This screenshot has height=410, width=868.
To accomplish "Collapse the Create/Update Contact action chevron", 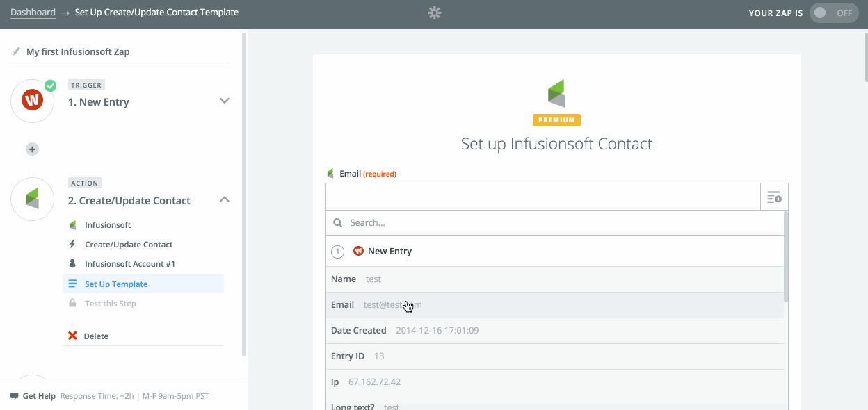I will click(224, 199).
